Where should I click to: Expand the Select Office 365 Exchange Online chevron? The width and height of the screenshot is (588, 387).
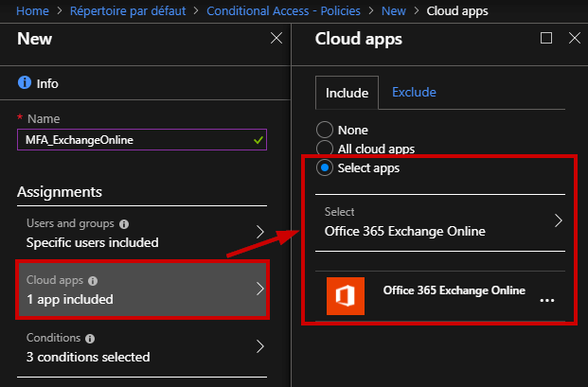tap(559, 220)
